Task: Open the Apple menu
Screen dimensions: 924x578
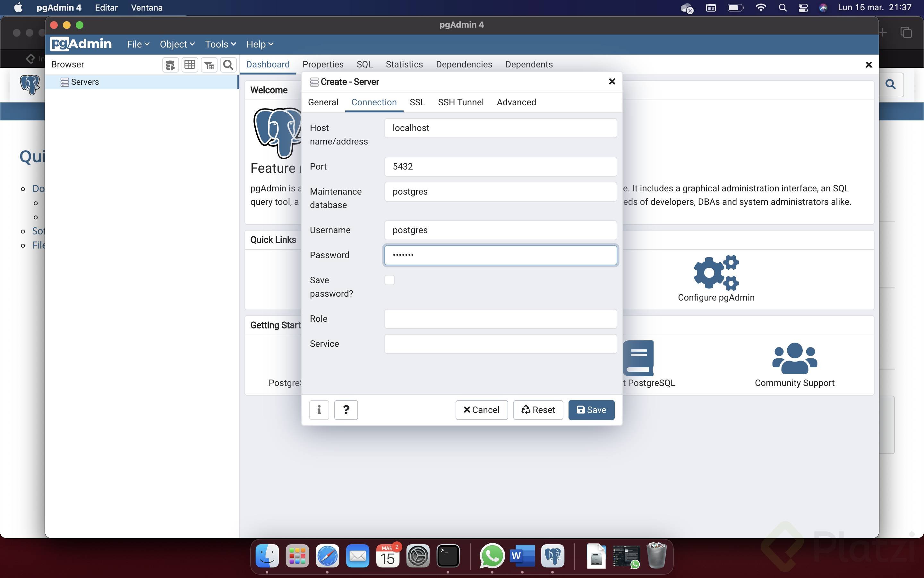Action: pos(18,8)
